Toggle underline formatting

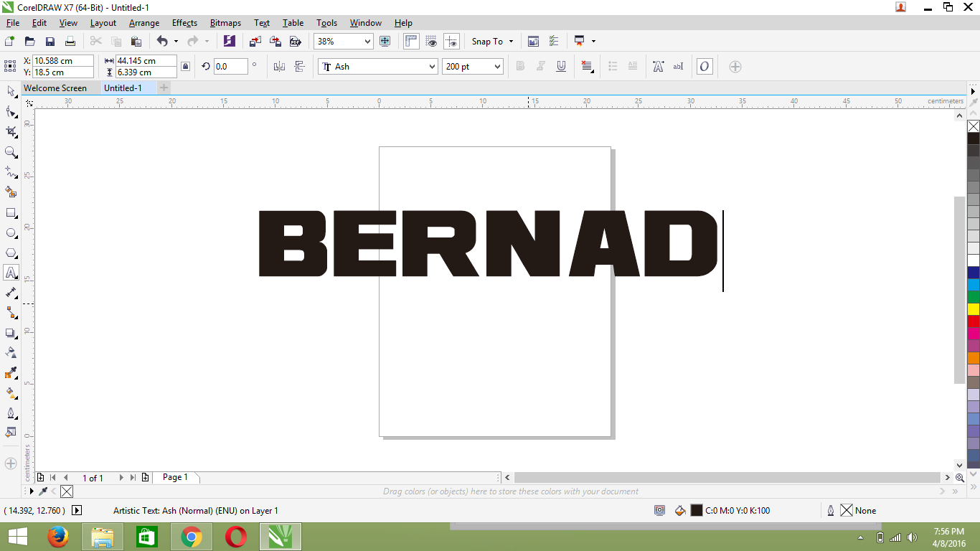click(x=561, y=66)
